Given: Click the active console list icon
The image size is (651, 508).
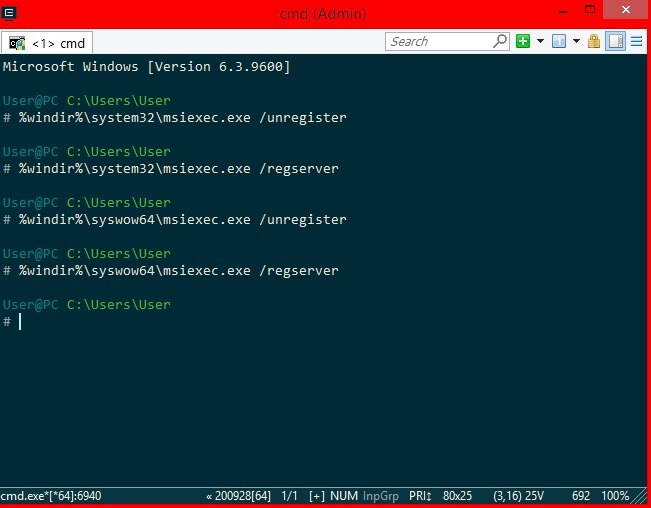Looking at the screenshot, I should tap(559, 41).
